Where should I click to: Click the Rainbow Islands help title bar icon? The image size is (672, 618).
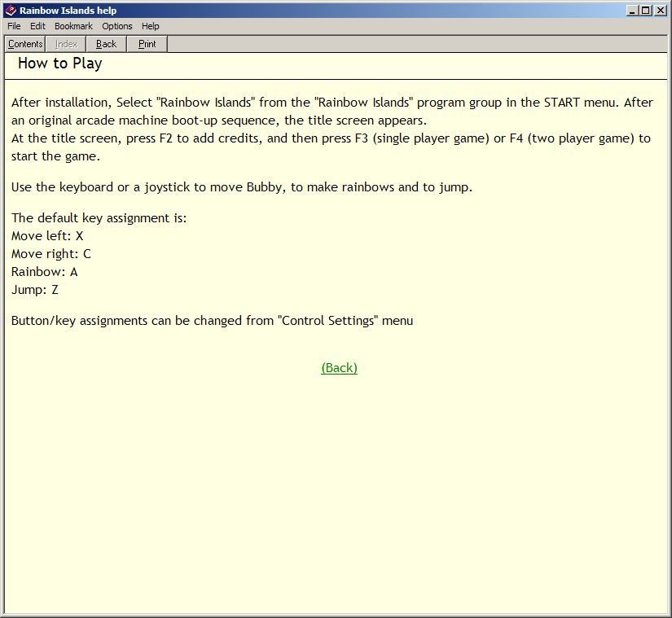[11, 11]
